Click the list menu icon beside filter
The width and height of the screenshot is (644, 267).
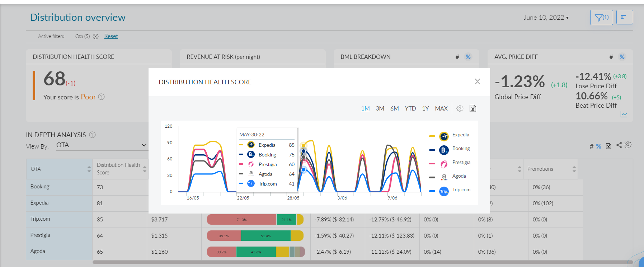[624, 17]
